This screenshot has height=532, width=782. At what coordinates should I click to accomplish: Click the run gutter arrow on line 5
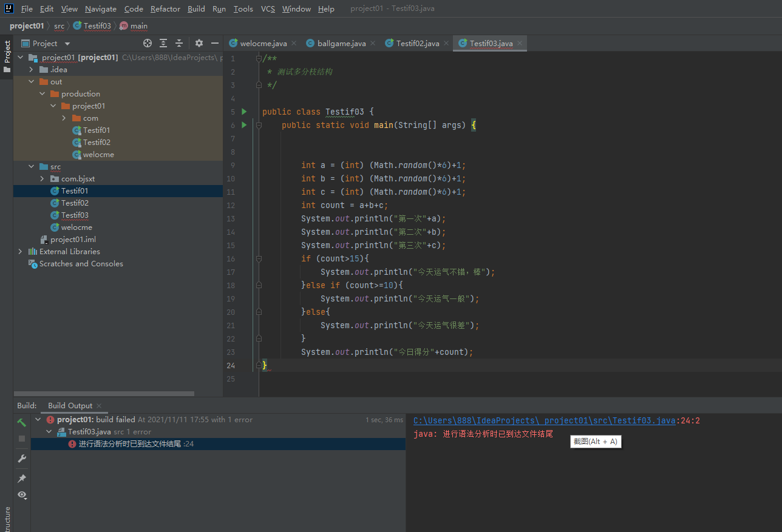click(x=244, y=112)
